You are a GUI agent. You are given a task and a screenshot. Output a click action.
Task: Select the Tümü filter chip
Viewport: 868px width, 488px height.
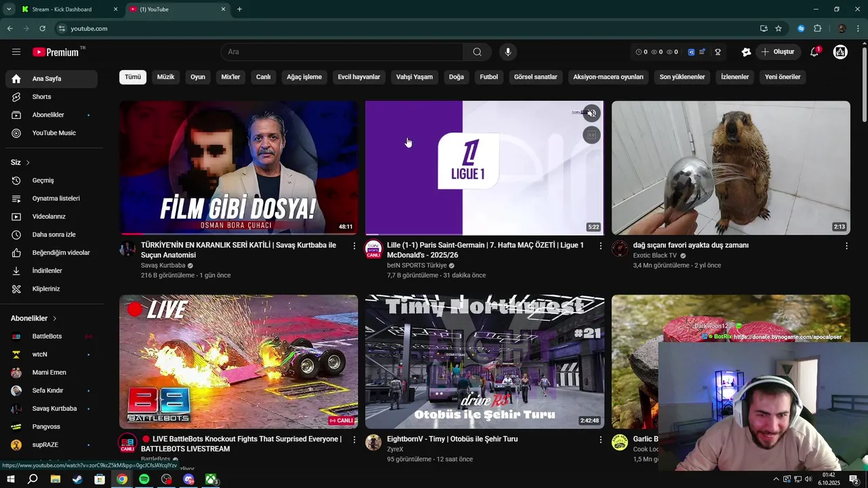133,77
